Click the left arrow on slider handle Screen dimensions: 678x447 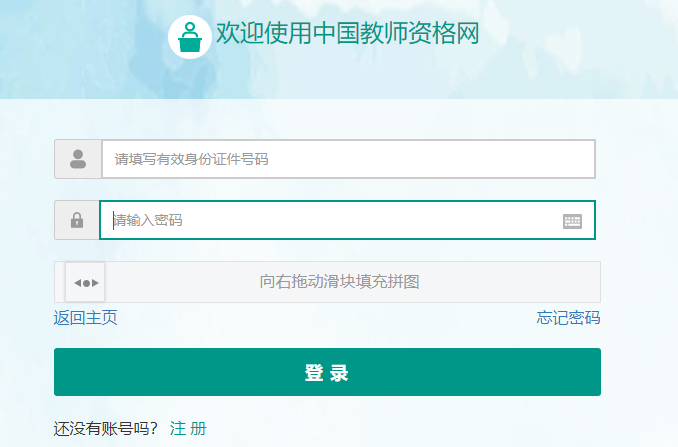pos(77,283)
